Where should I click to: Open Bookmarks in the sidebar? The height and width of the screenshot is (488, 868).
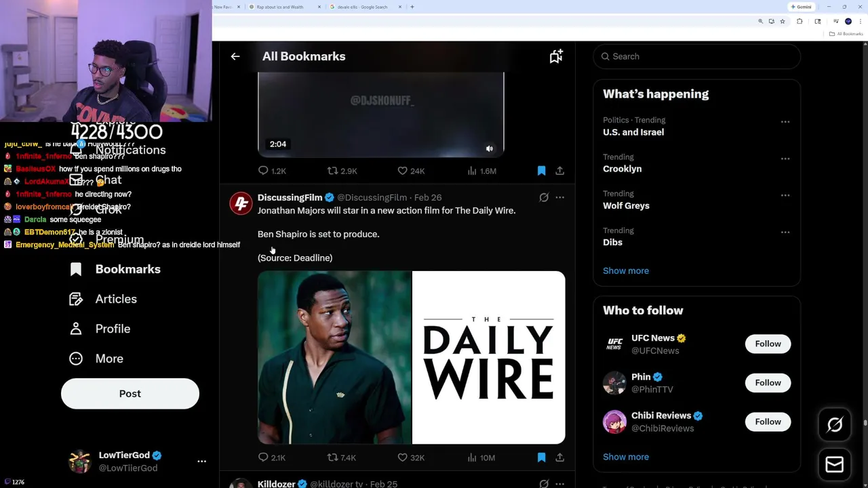(115, 269)
